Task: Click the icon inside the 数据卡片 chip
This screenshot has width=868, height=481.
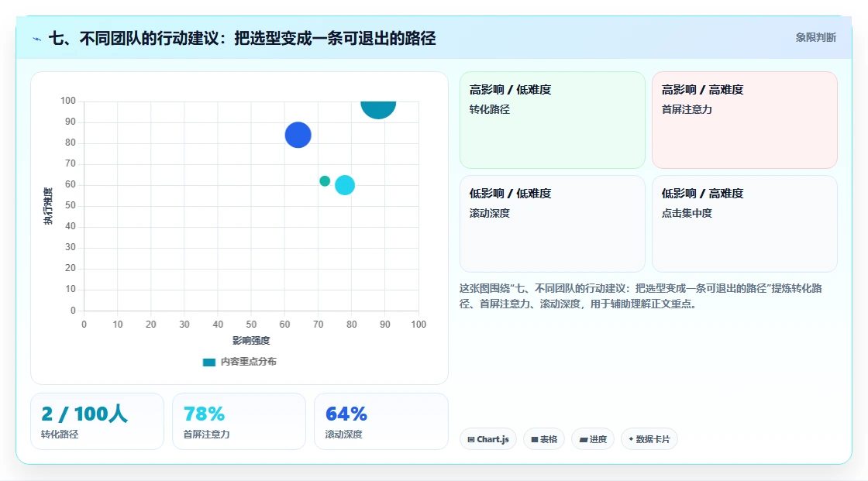Action: coord(631,439)
